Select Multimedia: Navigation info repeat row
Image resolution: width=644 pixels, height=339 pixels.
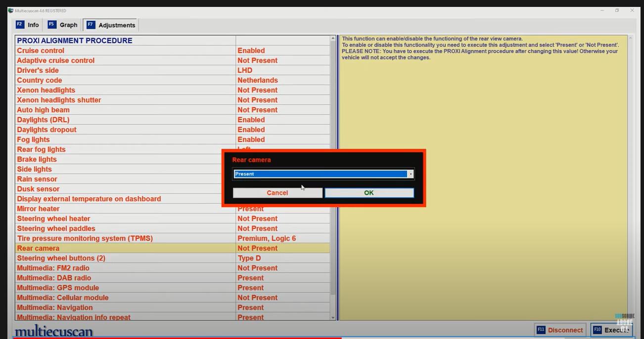point(173,317)
